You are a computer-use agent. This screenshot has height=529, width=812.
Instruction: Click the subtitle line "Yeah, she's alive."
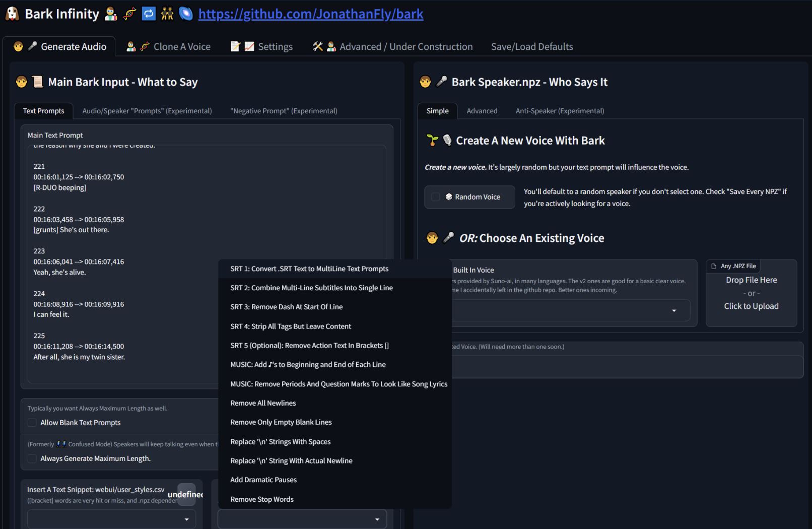[x=59, y=273]
